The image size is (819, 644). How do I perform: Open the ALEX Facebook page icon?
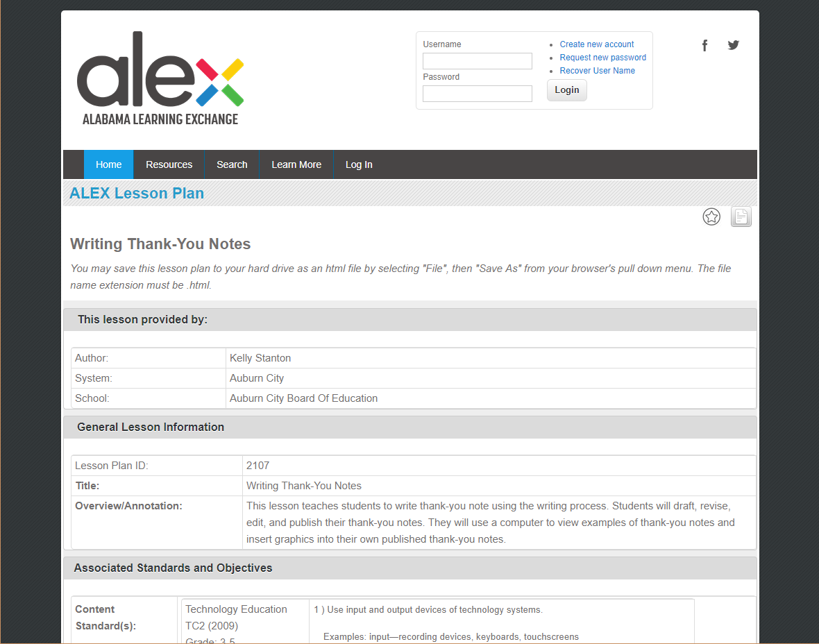tap(704, 46)
